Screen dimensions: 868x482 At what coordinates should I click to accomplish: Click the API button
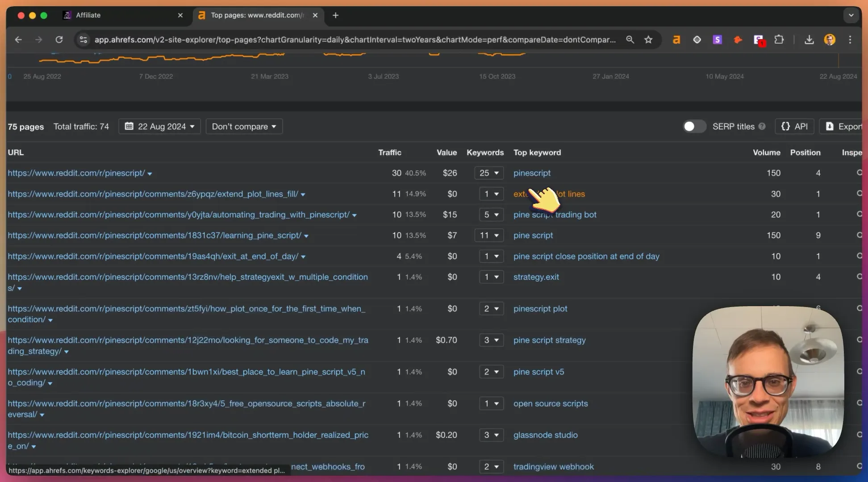coord(794,126)
